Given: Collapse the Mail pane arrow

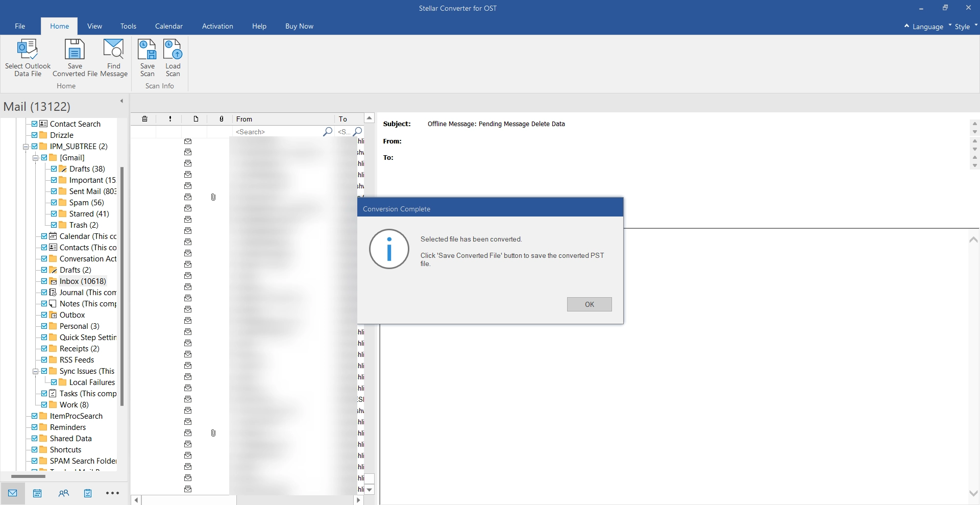Looking at the screenshot, I should tap(121, 101).
